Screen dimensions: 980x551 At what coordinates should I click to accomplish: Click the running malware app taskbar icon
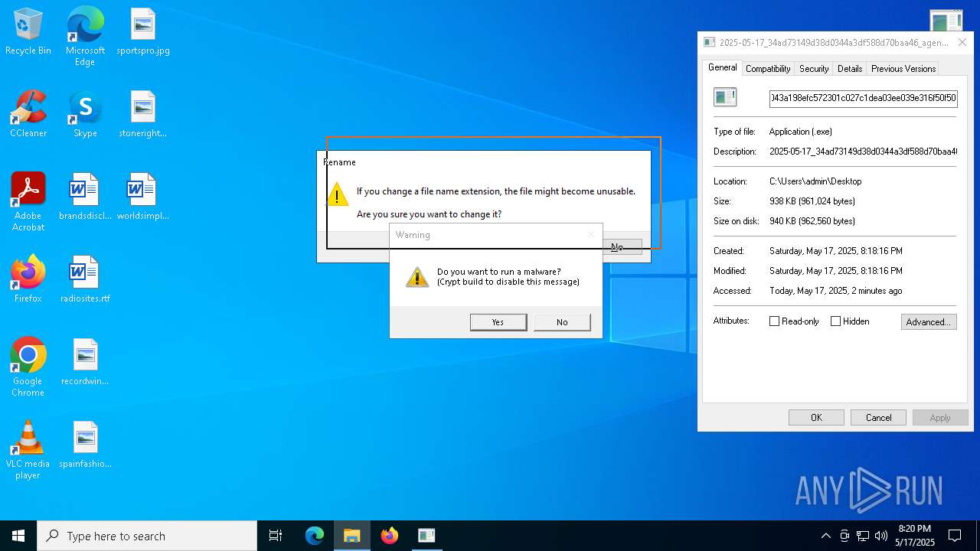(426, 536)
